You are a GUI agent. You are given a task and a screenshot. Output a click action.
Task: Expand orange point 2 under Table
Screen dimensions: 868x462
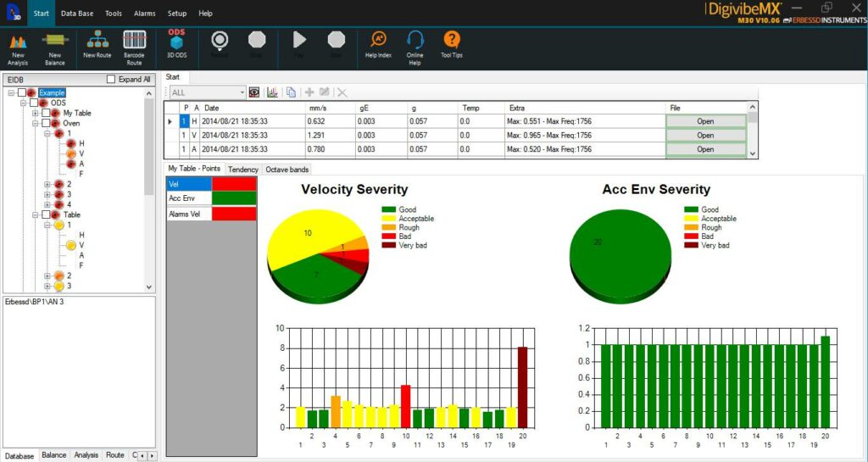click(47, 276)
